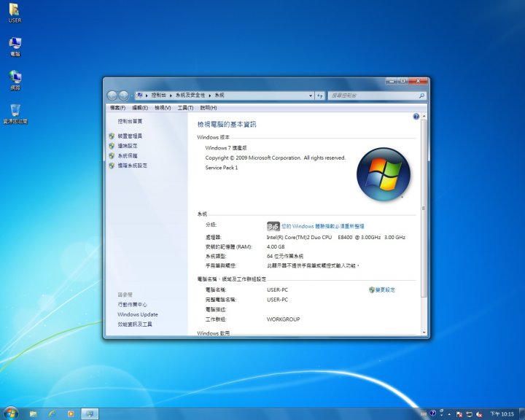Screen dimensions: 525x420
Task: Click the Service Pack 1 text
Action: point(222,168)
